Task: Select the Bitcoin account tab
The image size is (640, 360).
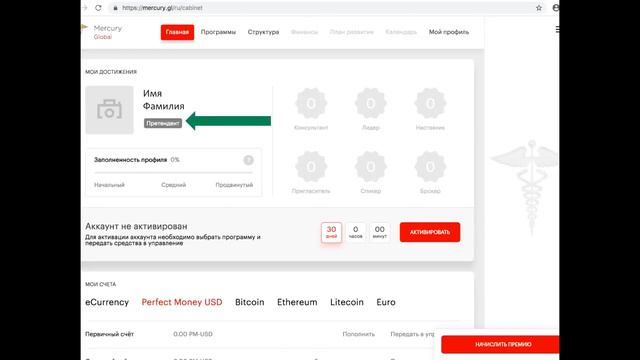Action: click(249, 302)
